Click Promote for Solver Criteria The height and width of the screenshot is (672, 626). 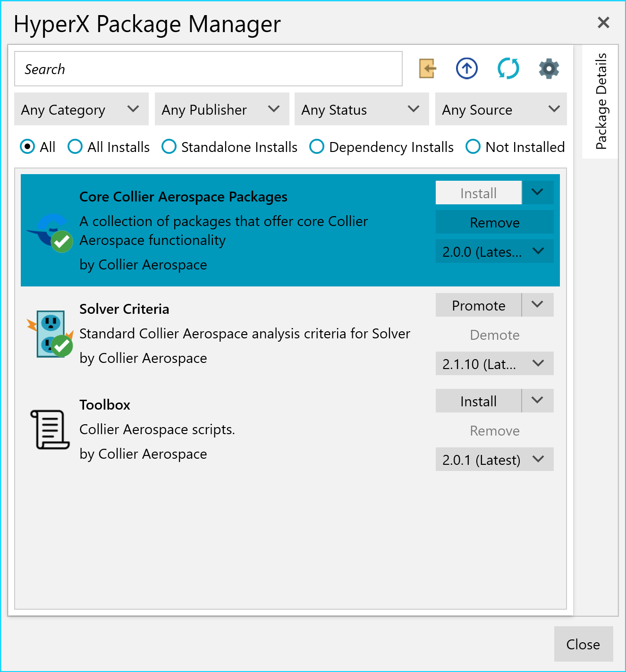[x=478, y=305]
